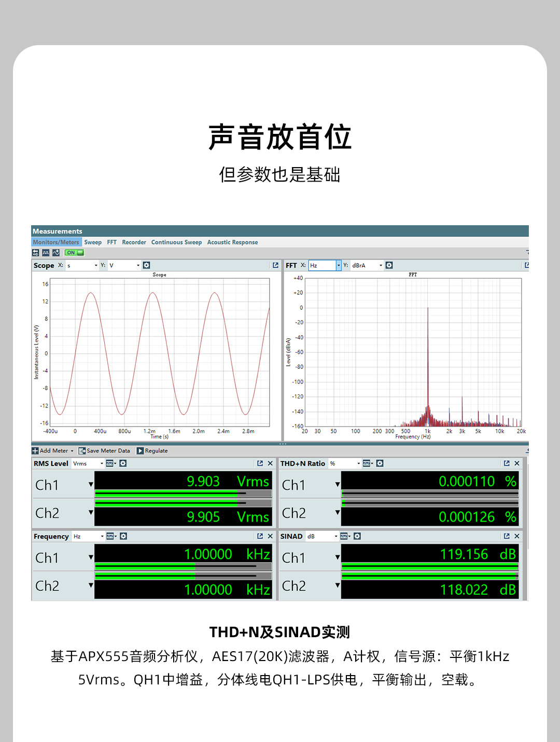Open Scope graph settings gear

click(147, 265)
